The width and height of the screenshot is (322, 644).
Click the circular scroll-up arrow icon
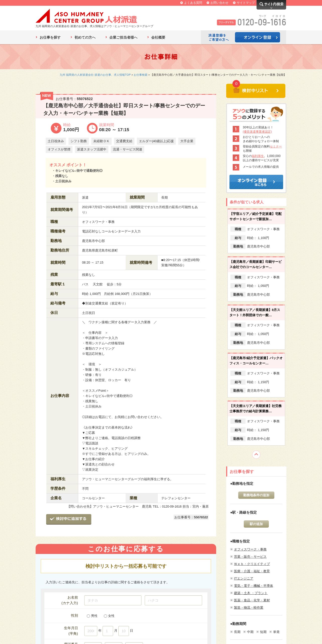(x=256, y=454)
